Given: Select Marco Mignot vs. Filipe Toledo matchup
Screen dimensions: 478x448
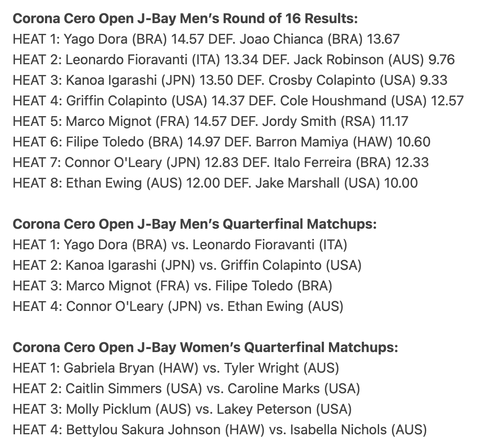Looking at the screenshot, I should pos(172,286).
